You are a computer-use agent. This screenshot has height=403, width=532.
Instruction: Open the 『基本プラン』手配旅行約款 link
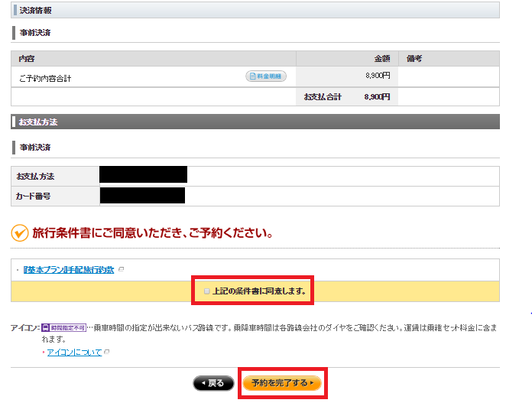pyautogui.click(x=69, y=270)
